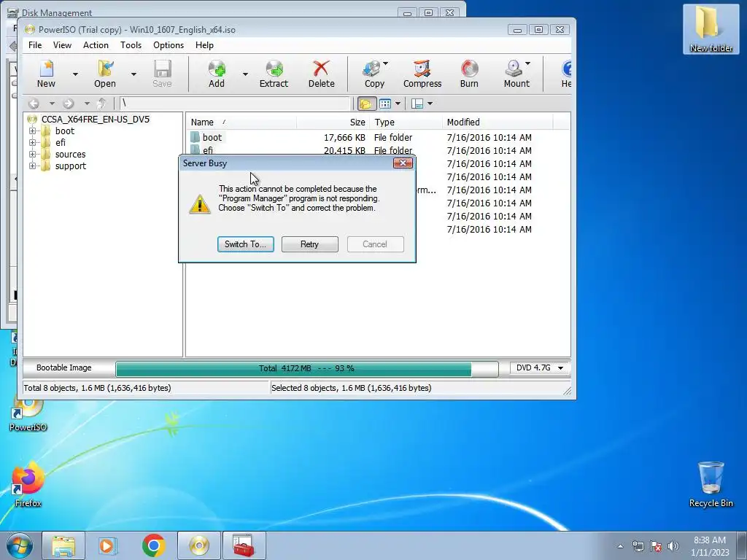The width and height of the screenshot is (747, 560).
Task: Open the Open button dropdown arrow
Action: (134, 74)
